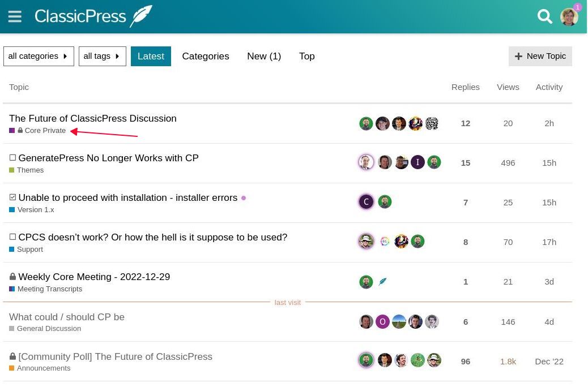Screen dimensions: 588x387
Task: Open GeneratePress No Longer Works with CP
Action: pos(108,158)
